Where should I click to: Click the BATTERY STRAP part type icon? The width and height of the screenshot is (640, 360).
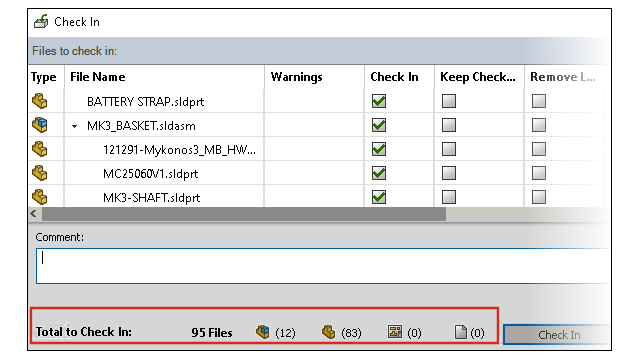pos(40,101)
